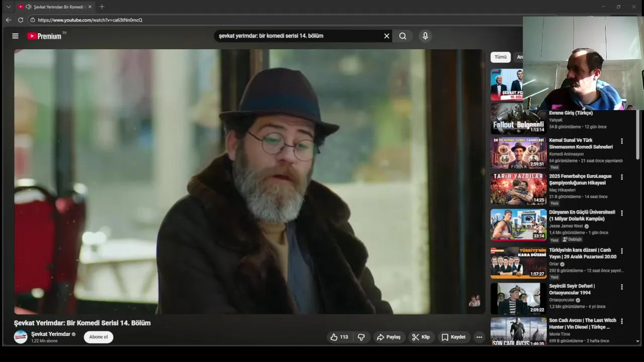Start voice search with the microphone
Screen dimensions: 644x362
click(x=425, y=36)
